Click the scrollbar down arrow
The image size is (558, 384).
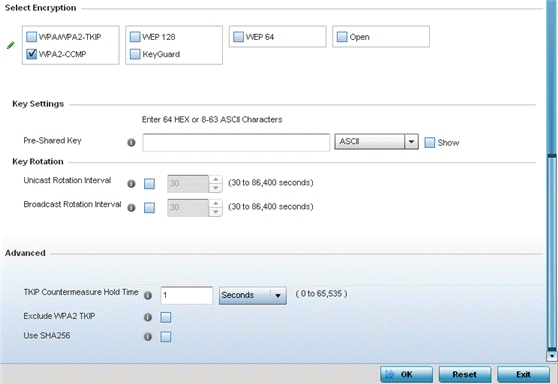[x=552, y=356]
